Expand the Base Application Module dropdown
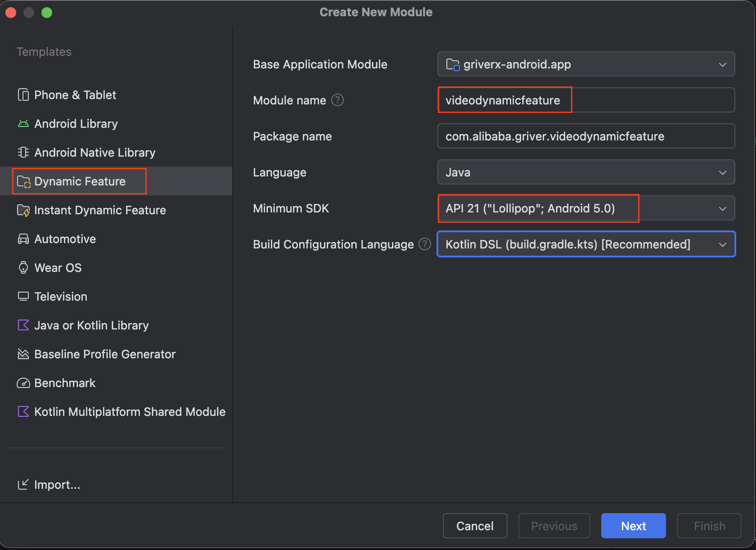Viewport: 756px width, 550px height. point(585,64)
